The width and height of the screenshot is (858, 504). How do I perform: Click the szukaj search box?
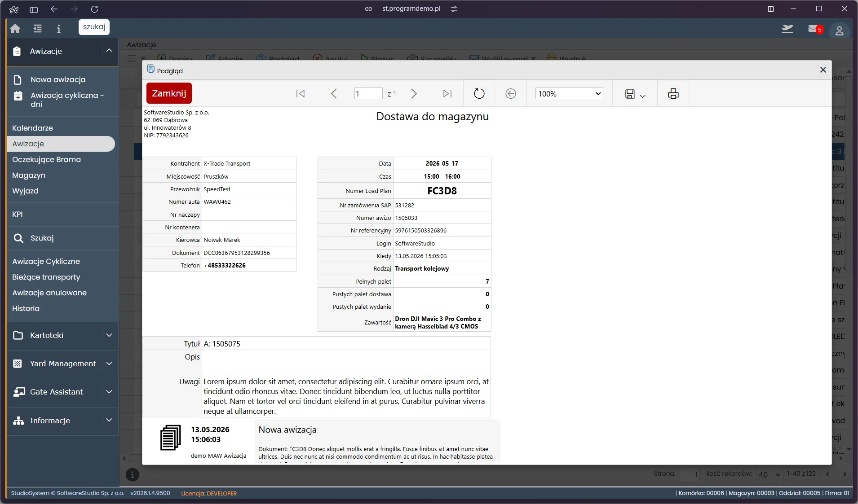(x=94, y=27)
